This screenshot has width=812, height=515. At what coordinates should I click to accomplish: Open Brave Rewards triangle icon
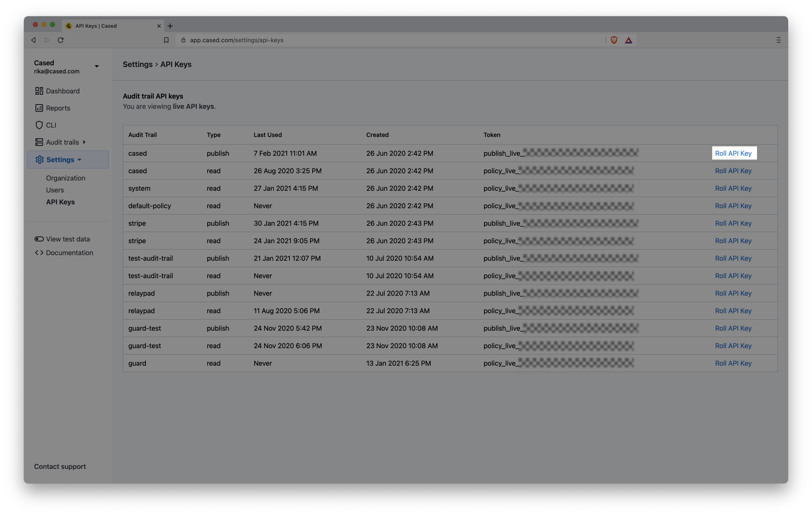click(x=629, y=40)
